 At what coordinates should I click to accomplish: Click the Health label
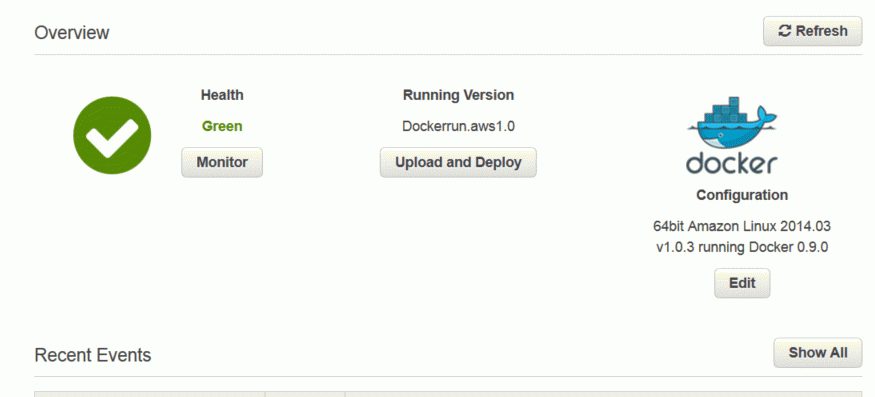[x=222, y=95]
